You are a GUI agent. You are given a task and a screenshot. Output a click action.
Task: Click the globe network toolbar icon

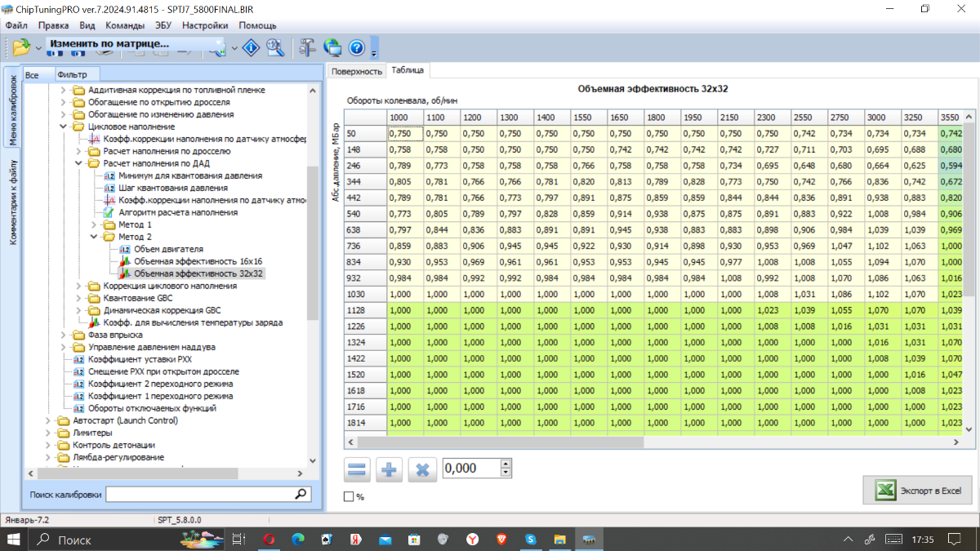332,47
